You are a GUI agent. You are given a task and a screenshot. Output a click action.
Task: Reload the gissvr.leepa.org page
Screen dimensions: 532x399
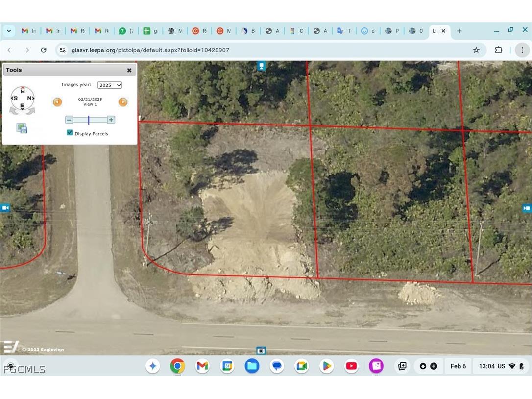coord(44,50)
